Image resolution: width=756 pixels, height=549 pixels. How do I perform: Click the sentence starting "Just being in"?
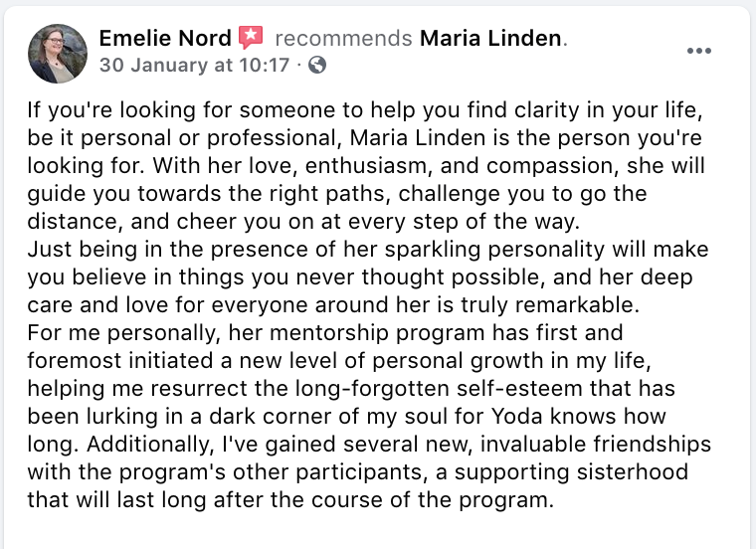pos(368,277)
